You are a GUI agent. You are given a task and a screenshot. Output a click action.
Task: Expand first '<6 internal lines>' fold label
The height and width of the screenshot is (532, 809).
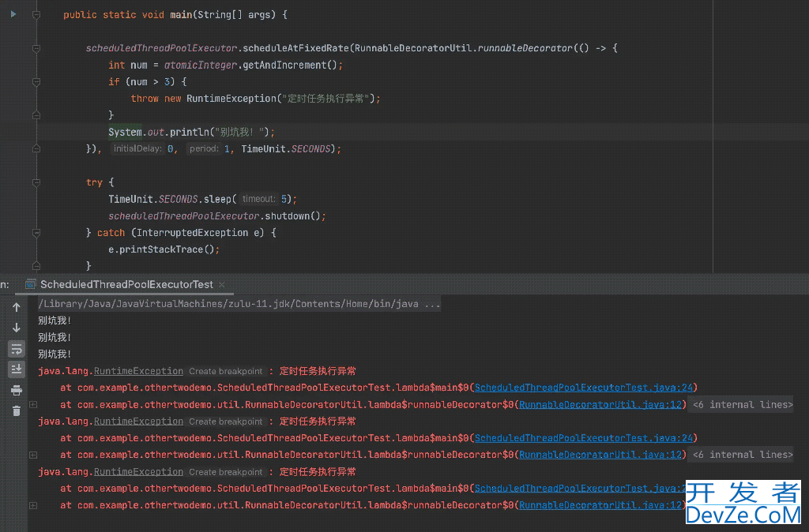743,405
